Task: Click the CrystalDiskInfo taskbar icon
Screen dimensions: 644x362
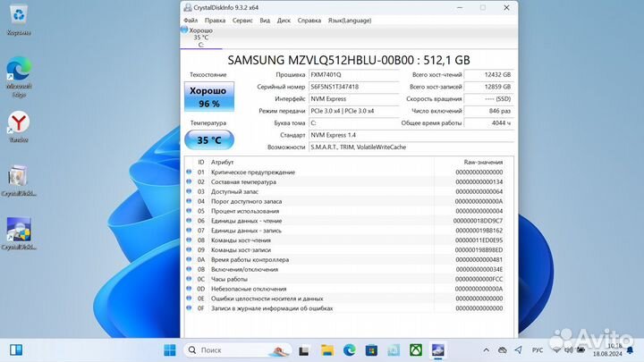Action: (x=437, y=350)
